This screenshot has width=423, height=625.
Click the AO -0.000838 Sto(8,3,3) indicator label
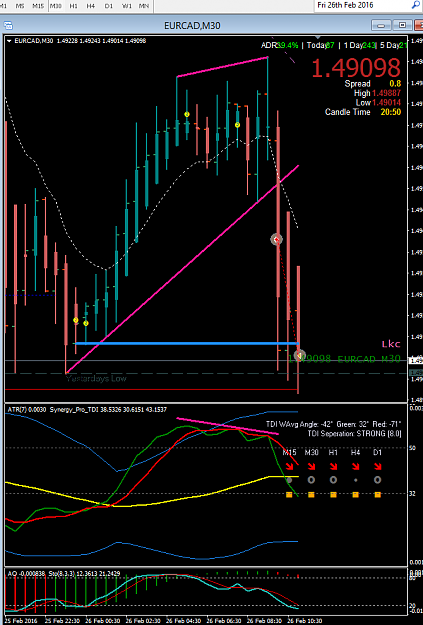point(64,573)
